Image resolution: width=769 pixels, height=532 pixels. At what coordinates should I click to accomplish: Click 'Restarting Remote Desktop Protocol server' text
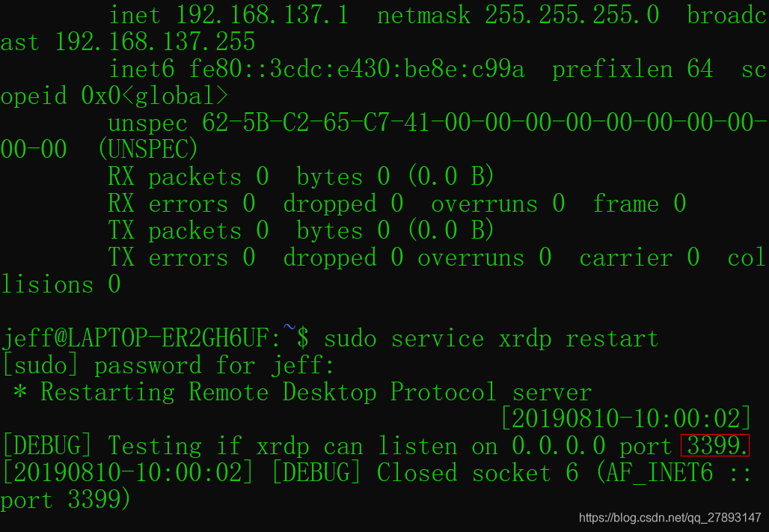pyautogui.click(x=316, y=392)
